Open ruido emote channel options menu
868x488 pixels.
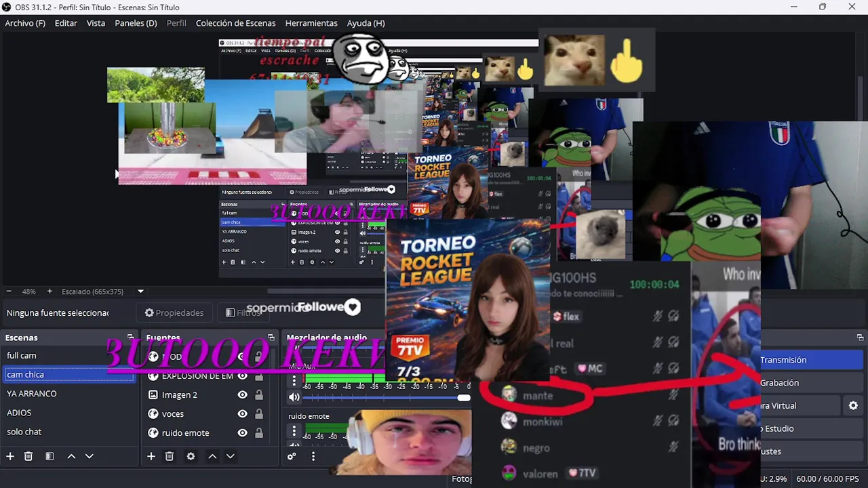point(294,430)
